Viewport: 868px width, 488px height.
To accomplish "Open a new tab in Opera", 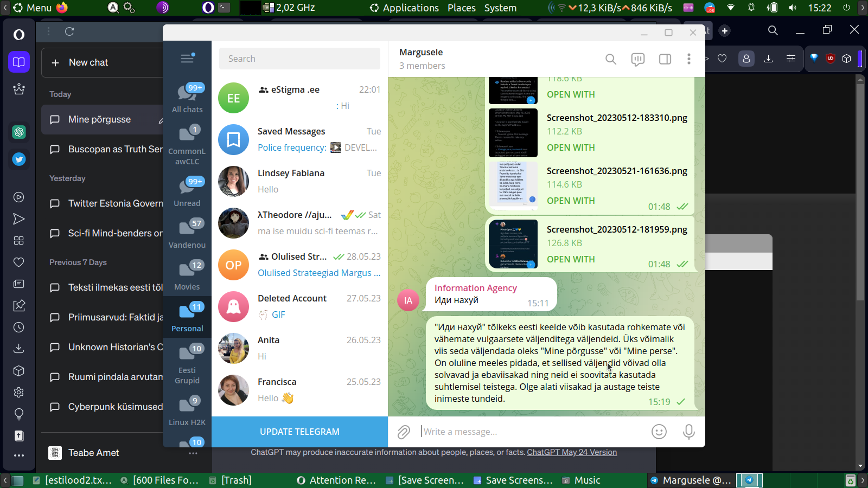I will (725, 31).
